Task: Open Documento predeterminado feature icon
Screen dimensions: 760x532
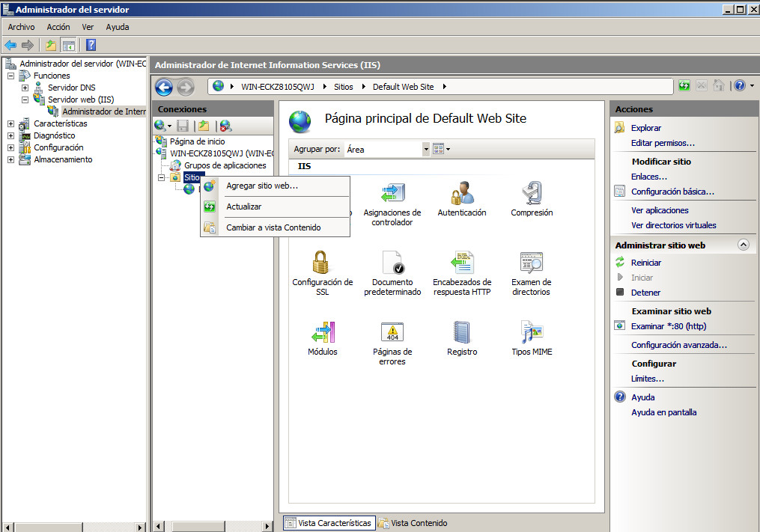Action: (392, 263)
